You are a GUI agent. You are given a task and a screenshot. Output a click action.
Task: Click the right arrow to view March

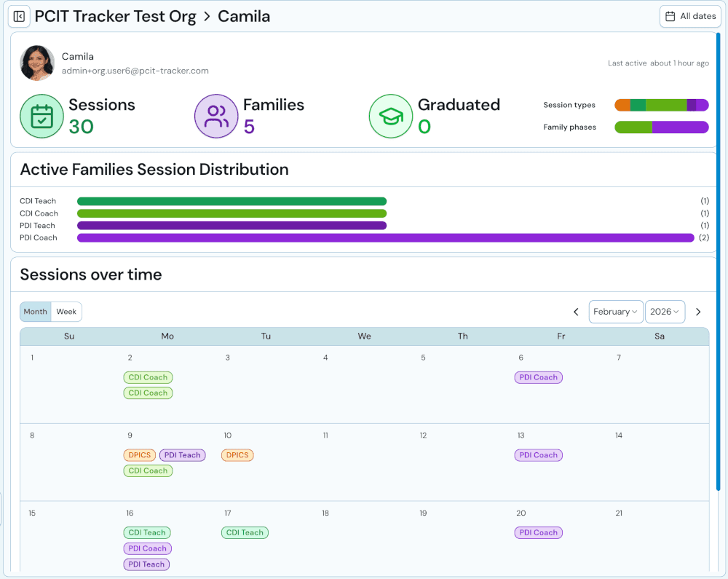(x=698, y=311)
